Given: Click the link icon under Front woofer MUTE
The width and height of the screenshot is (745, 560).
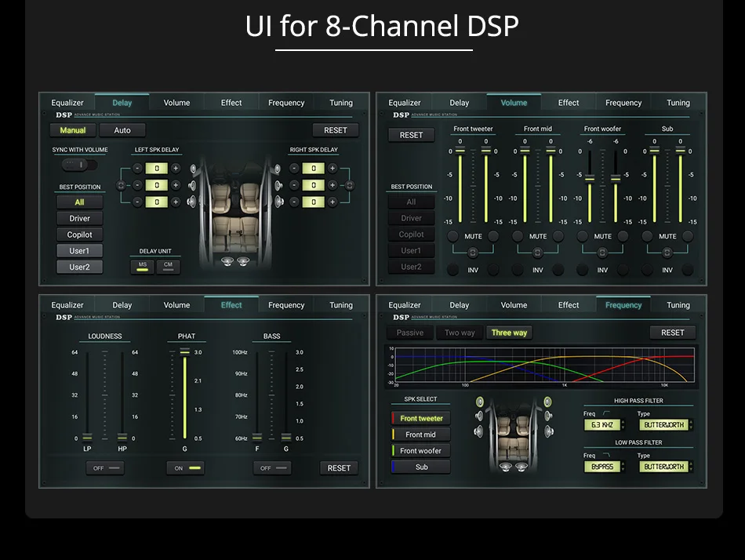Looking at the screenshot, I should 602,253.
